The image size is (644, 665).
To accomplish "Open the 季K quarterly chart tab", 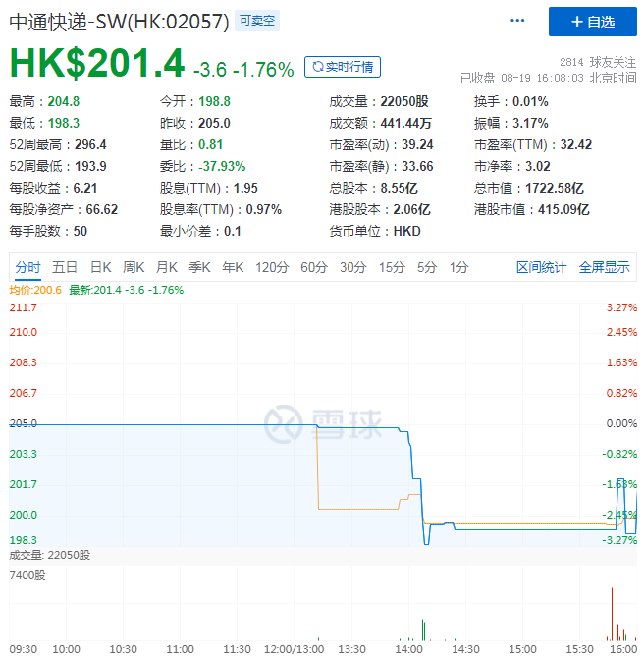I will point(199,267).
